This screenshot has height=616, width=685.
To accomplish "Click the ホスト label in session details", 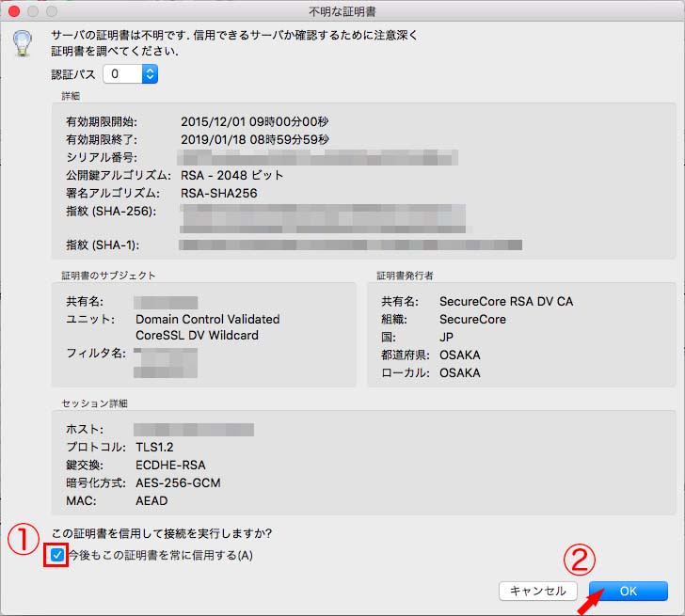I will pos(85,430).
